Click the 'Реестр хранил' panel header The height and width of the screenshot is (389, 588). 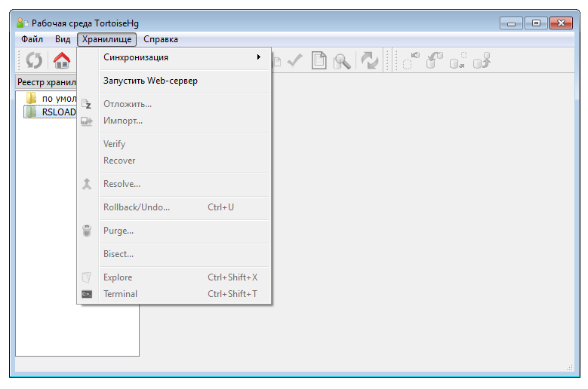(x=46, y=82)
